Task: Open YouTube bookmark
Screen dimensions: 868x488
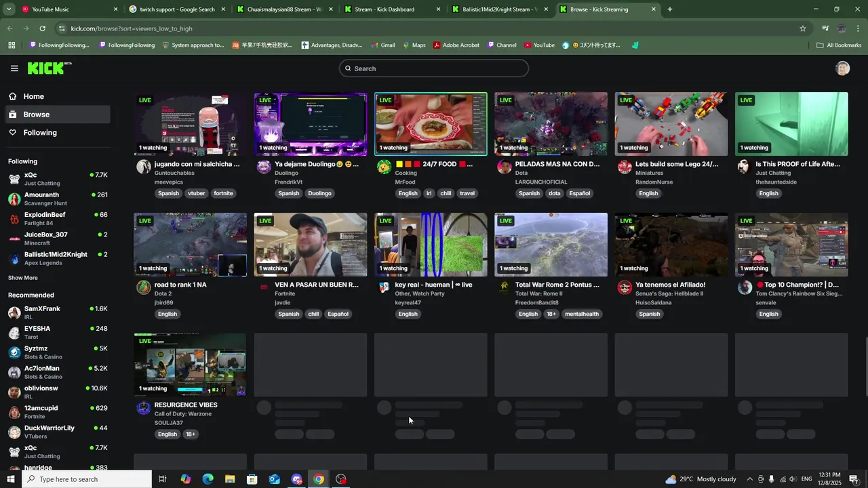Action: [539, 45]
